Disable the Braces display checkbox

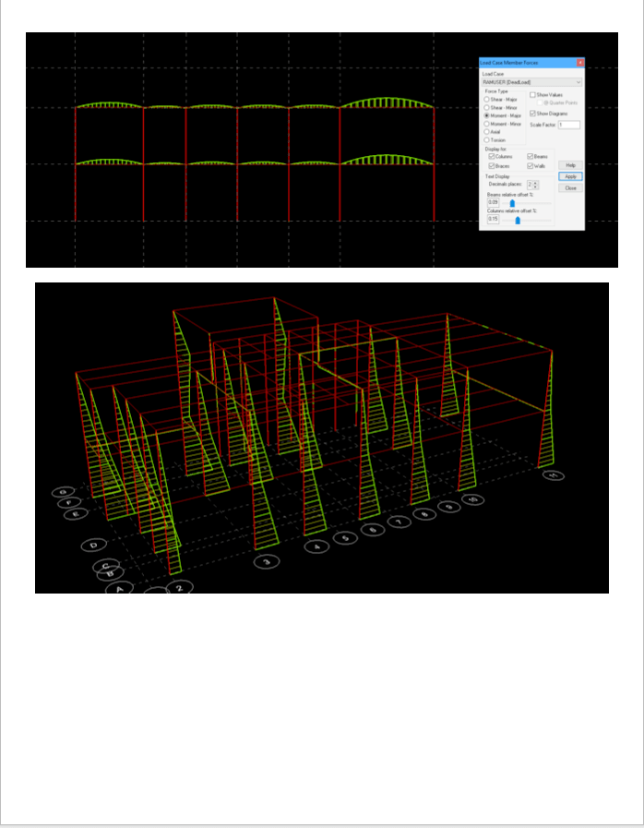[491, 165]
